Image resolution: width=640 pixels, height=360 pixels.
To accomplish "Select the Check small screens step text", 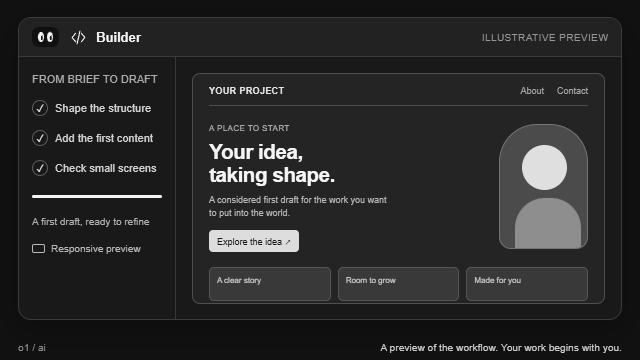I will tap(106, 168).
